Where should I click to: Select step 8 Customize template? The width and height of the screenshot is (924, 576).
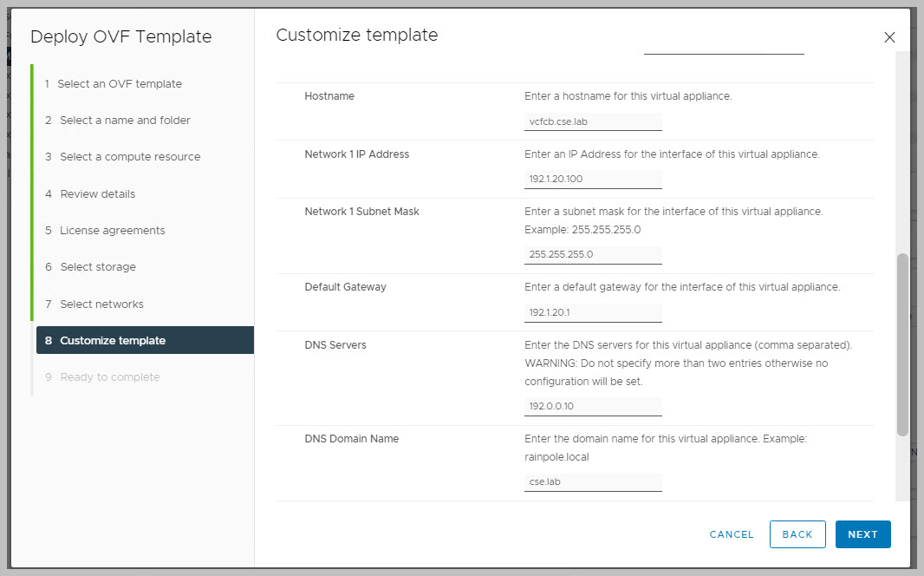click(x=113, y=341)
